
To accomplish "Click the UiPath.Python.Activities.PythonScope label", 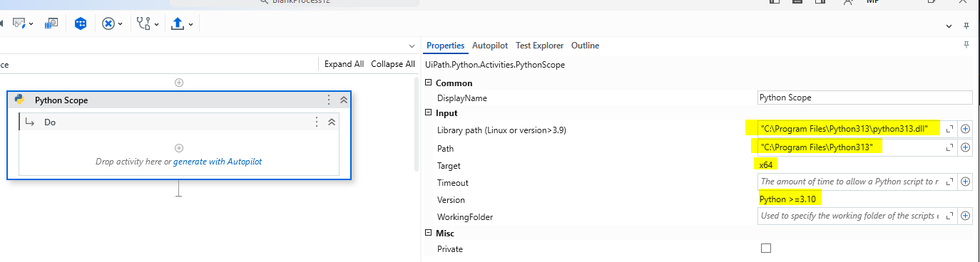I will click(x=495, y=65).
